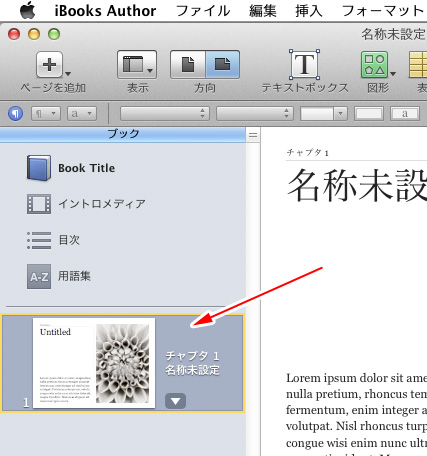Click the font size input field

coord(317,114)
